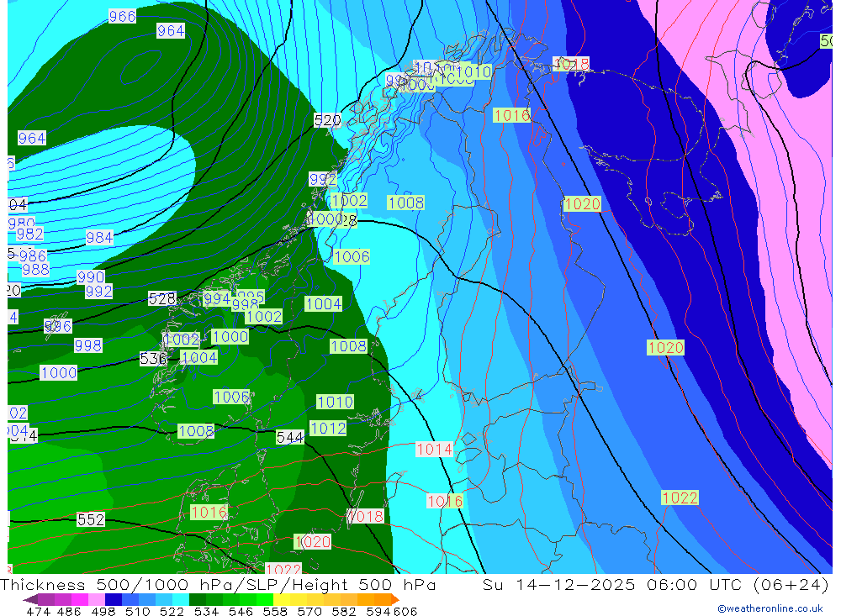841x616 pixels.
Task: Click the 520 height contour label
Action: pos(327,120)
